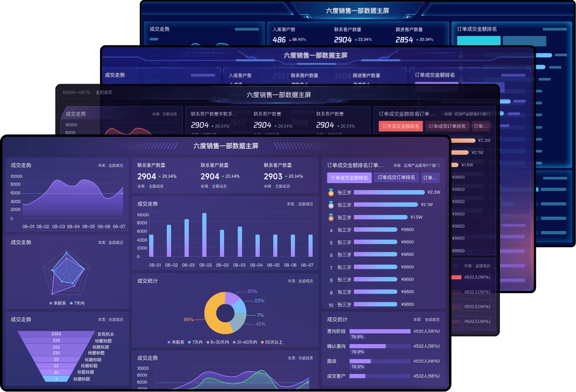Viewport: 576px width, 392px height.
Task: Click the 确认意向 progress bar
Action: pyautogui.click(x=380, y=346)
